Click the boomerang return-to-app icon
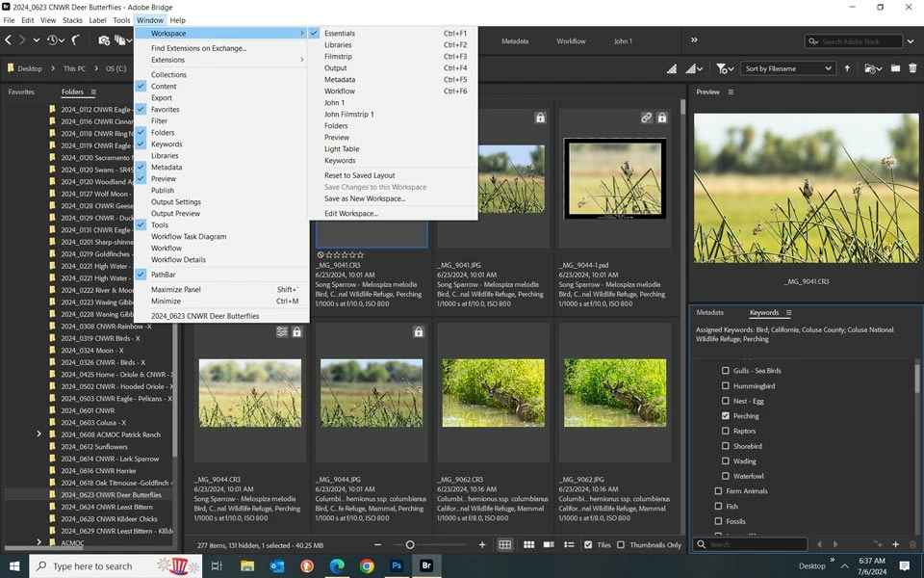924x578 pixels. 76,40
